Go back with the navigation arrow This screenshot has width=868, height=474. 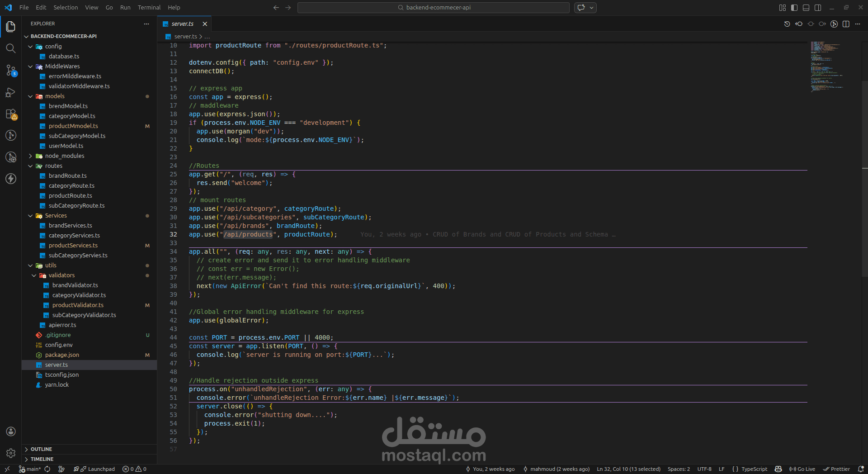click(x=276, y=8)
